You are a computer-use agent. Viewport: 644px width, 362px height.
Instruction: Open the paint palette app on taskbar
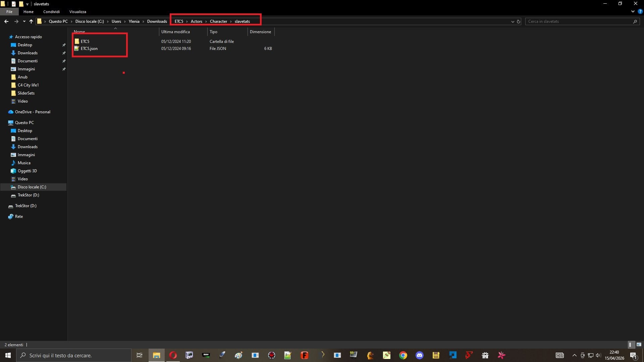pyautogui.click(x=238, y=355)
